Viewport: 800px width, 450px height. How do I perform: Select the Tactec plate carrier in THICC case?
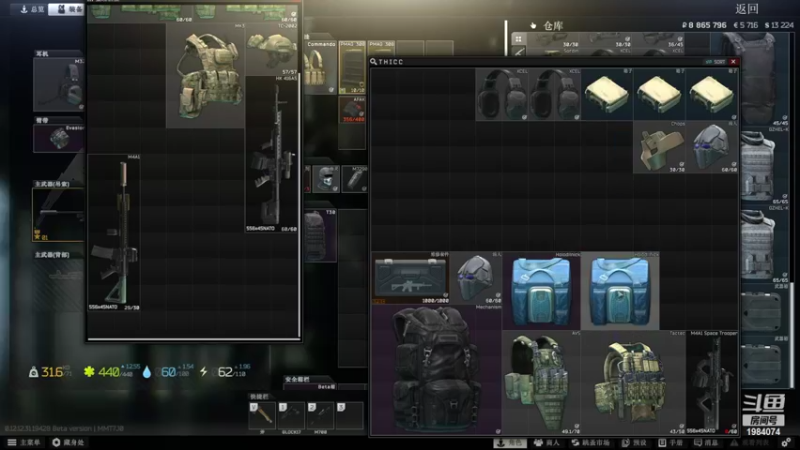click(x=633, y=383)
